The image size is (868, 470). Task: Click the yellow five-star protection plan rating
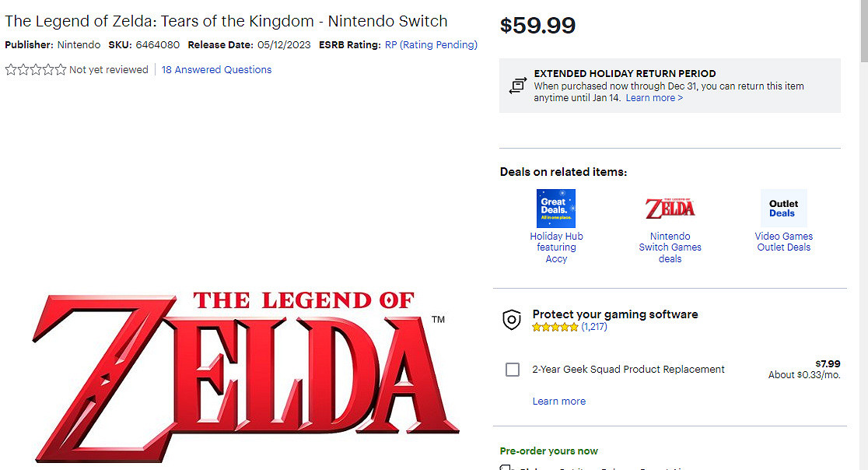click(x=555, y=328)
